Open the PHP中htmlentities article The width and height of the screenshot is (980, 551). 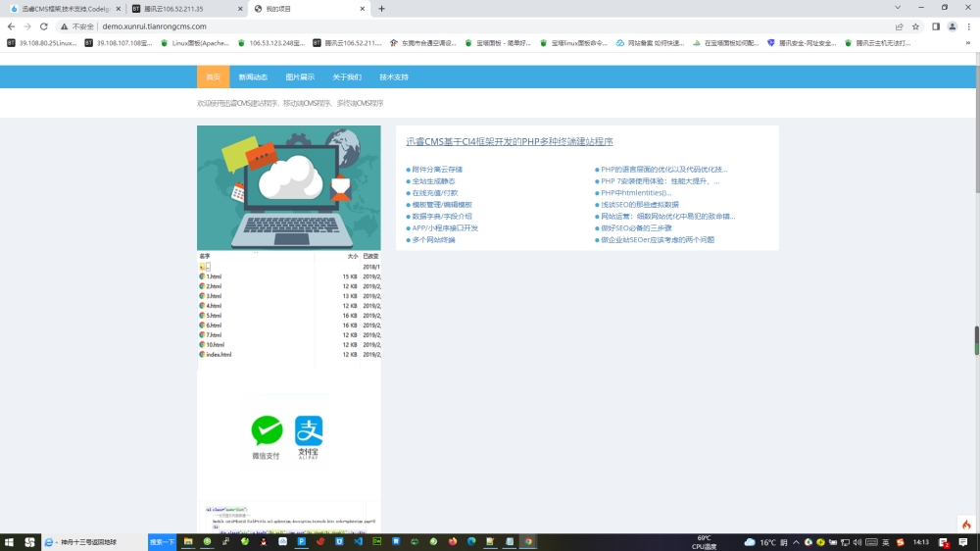coord(636,192)
